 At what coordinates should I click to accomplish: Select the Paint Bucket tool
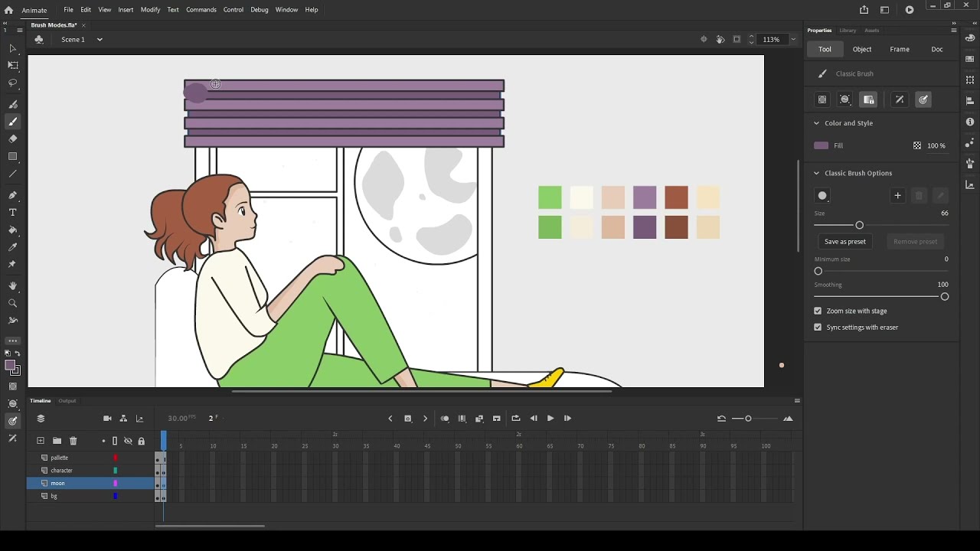[x=13, y=230]
